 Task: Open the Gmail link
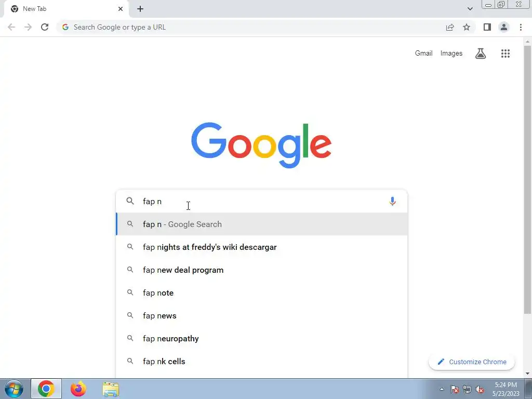(x=423, y=54)
